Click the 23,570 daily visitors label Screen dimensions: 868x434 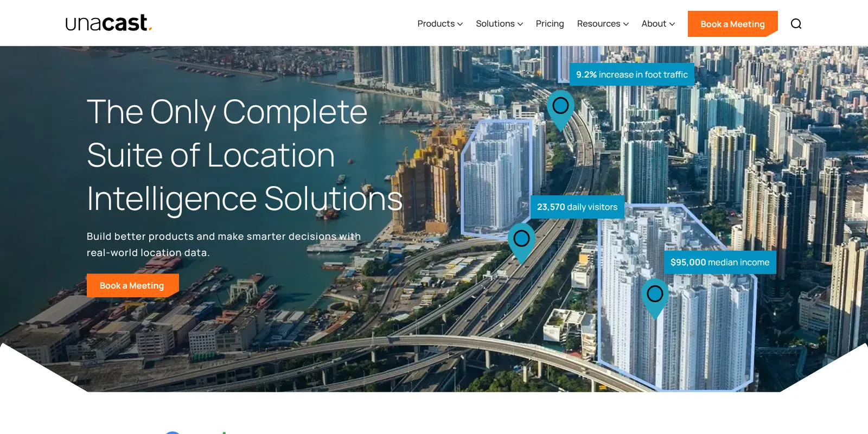click(x=577, y=207)
